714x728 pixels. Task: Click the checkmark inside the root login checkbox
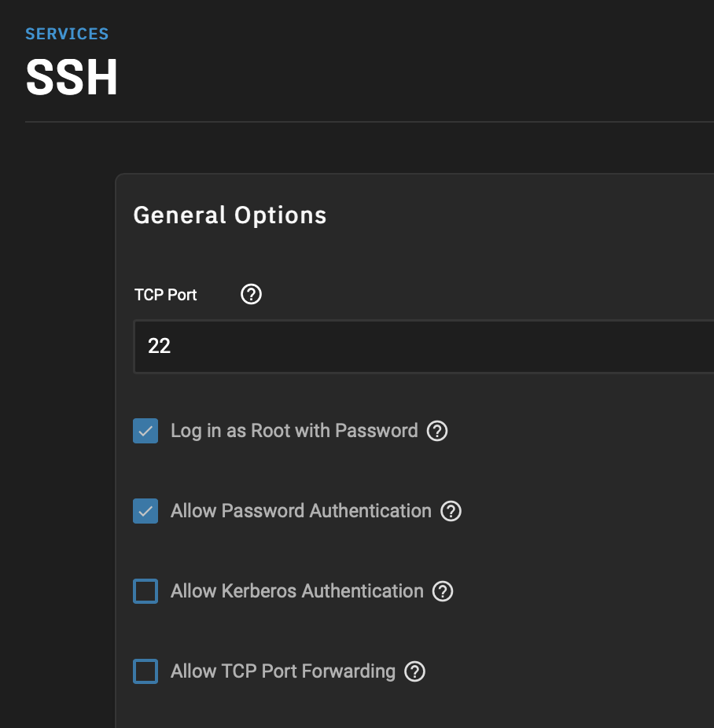[145, 431]
